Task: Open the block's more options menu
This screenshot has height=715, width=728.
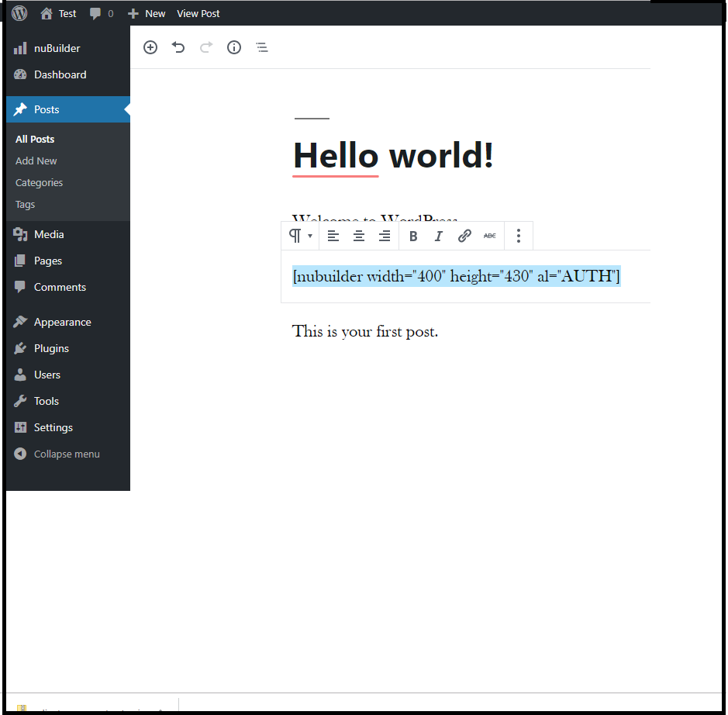Action: [x=519, y=237]
